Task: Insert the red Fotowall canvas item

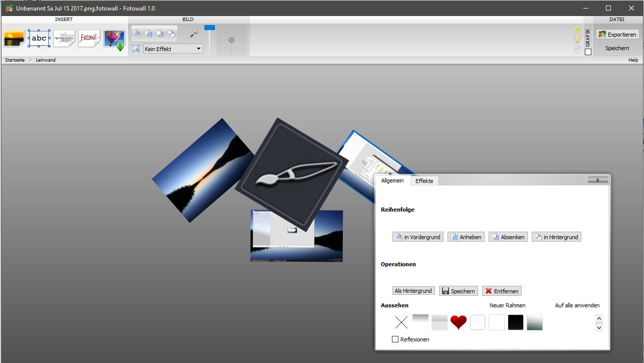Action: [89, 39]
